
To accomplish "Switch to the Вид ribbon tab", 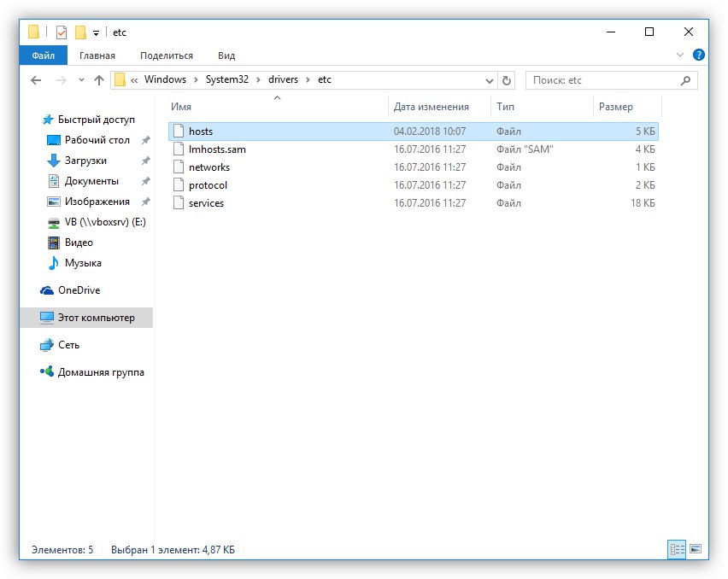I will coord(226,56).
